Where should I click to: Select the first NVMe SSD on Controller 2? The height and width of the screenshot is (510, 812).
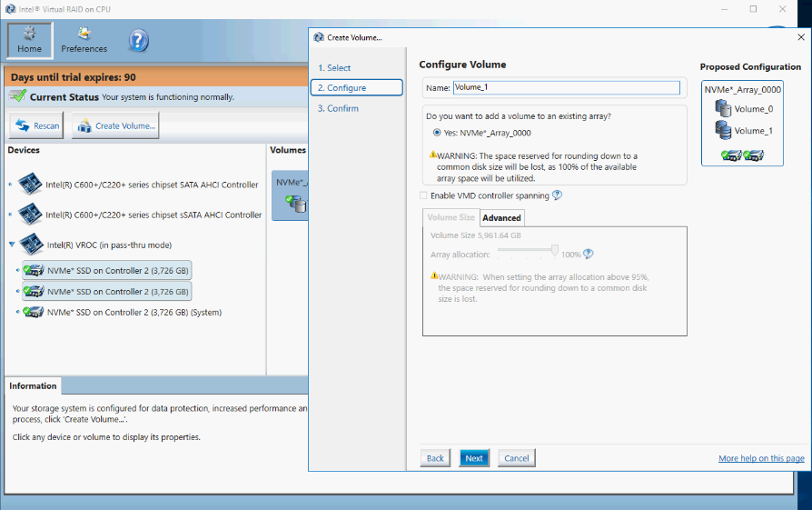pyautogui.click(x=106, y=270)
